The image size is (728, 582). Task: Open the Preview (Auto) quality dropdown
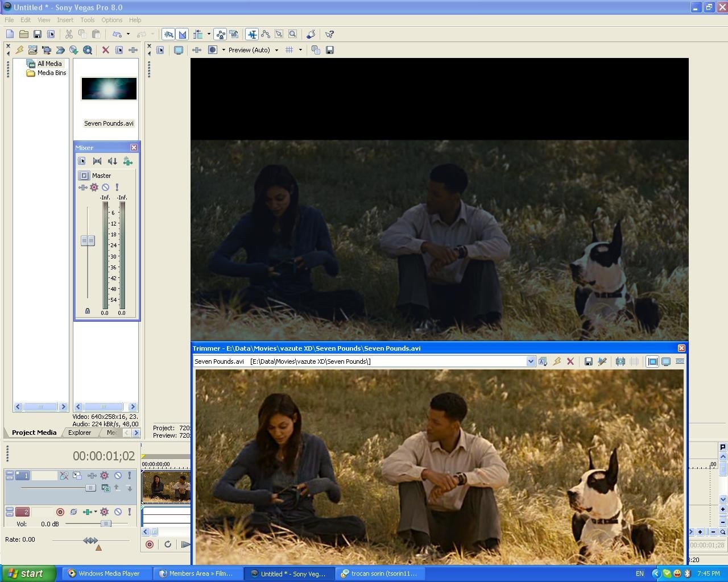276,50
